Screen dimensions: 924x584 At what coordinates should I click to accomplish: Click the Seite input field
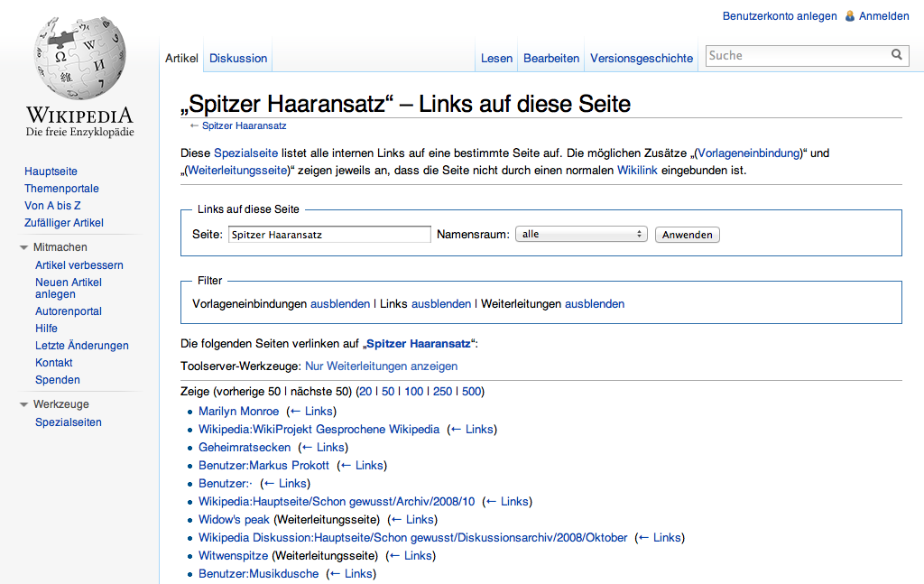pos(329,235)
